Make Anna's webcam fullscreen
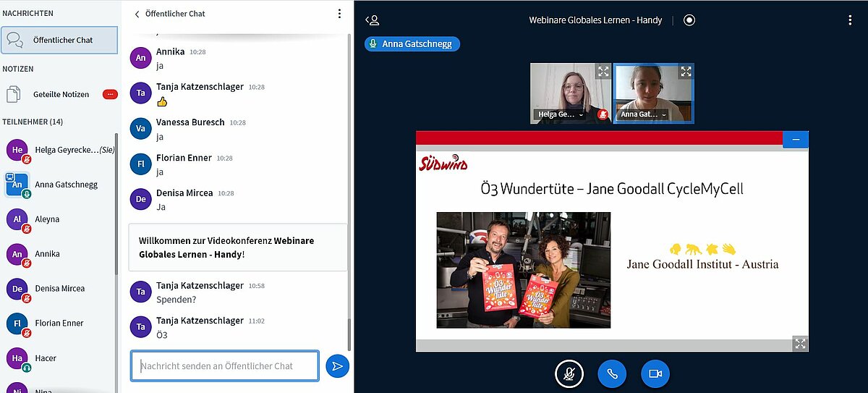868x393 pixels. [686, 72]
